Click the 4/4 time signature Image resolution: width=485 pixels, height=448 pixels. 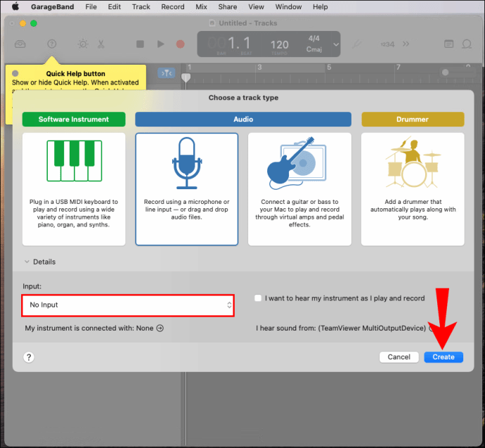click(314, 39)
